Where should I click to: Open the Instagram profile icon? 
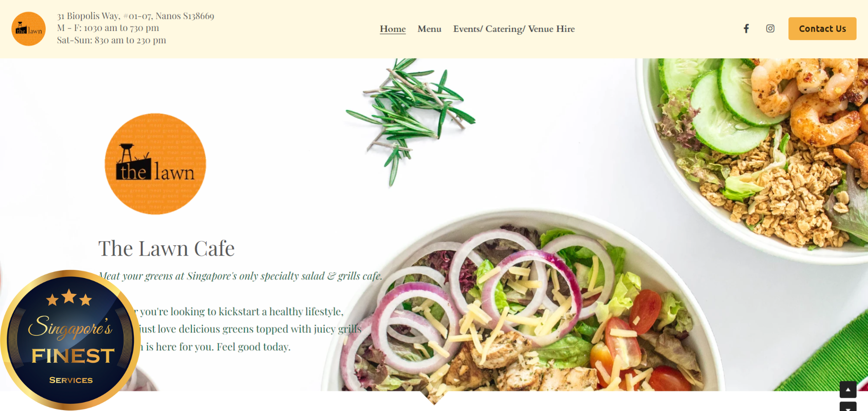(770, 29)
